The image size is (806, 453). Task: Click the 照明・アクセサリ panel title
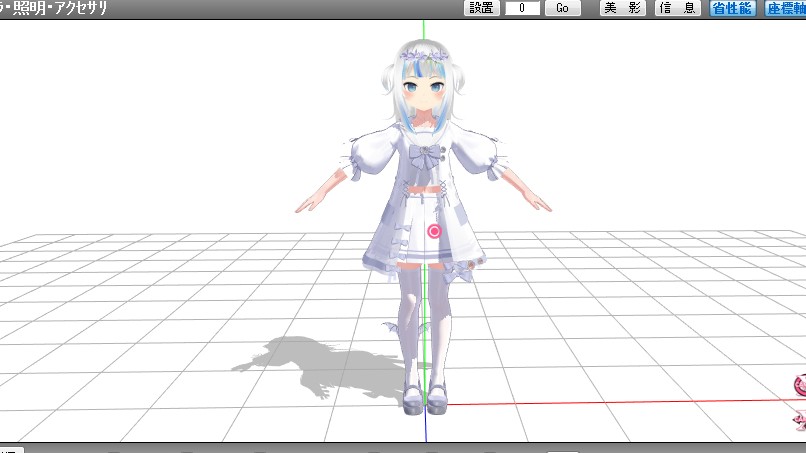click(x=55, y=8)
